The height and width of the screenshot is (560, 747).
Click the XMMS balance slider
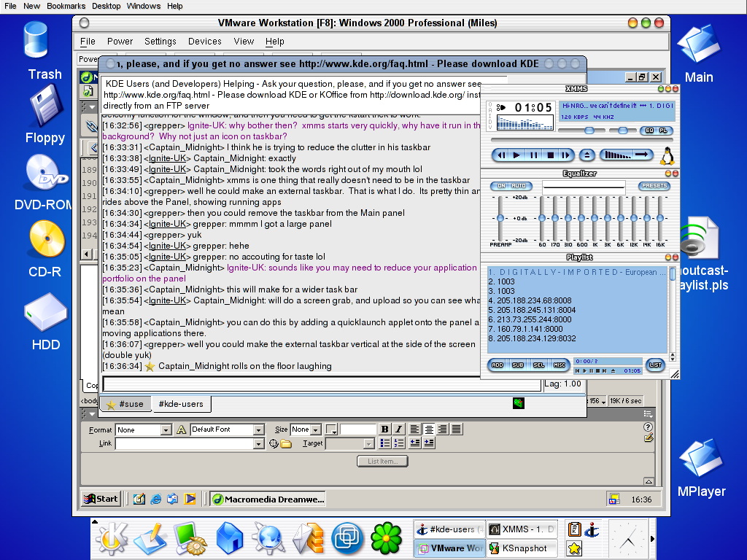623,131
